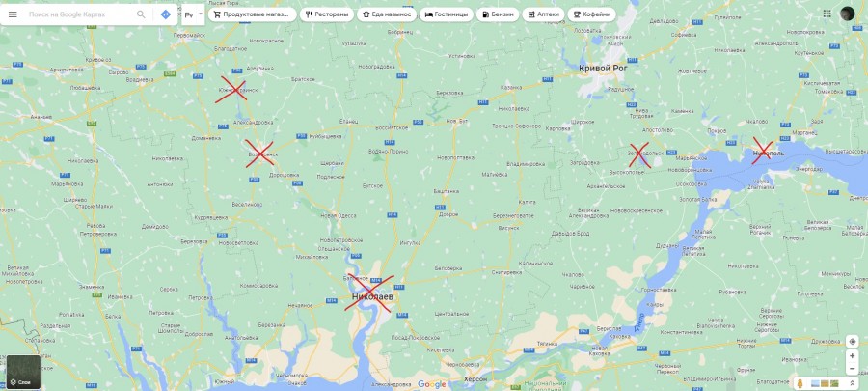Toggle the Аптеки filter chip
Viewport: 868px width, 391px height.
tap(543, 14)
